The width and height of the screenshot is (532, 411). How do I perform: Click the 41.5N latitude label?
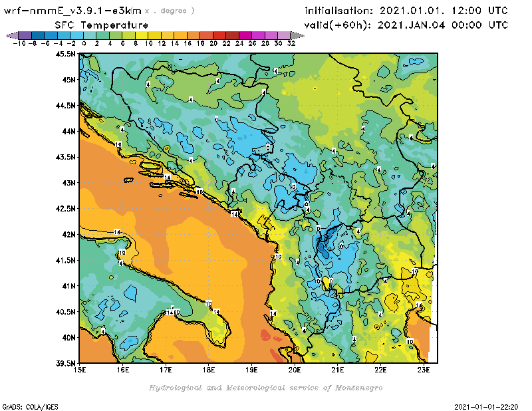coord(65,260)
